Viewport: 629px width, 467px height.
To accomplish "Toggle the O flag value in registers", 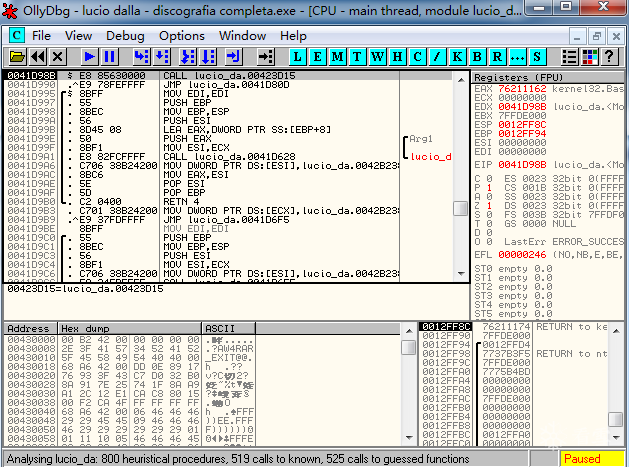I will click(489, 242).
